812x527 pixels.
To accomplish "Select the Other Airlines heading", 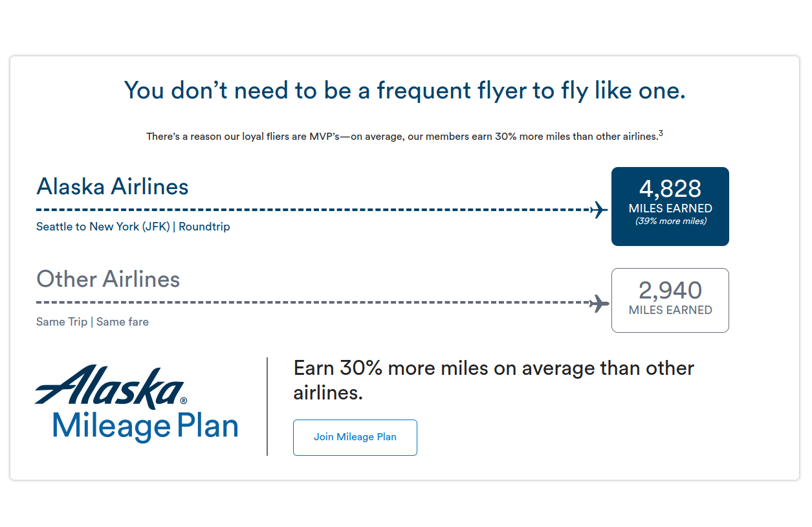I will click(x=108, y=279).
